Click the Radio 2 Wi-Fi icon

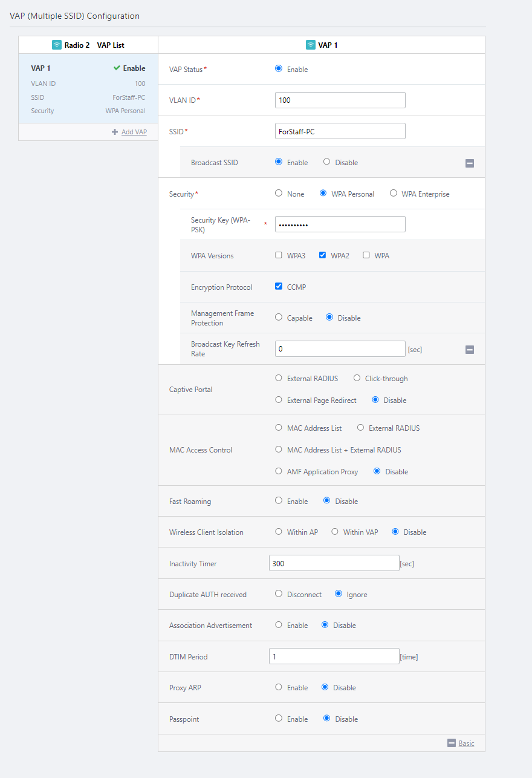[57, 45]
